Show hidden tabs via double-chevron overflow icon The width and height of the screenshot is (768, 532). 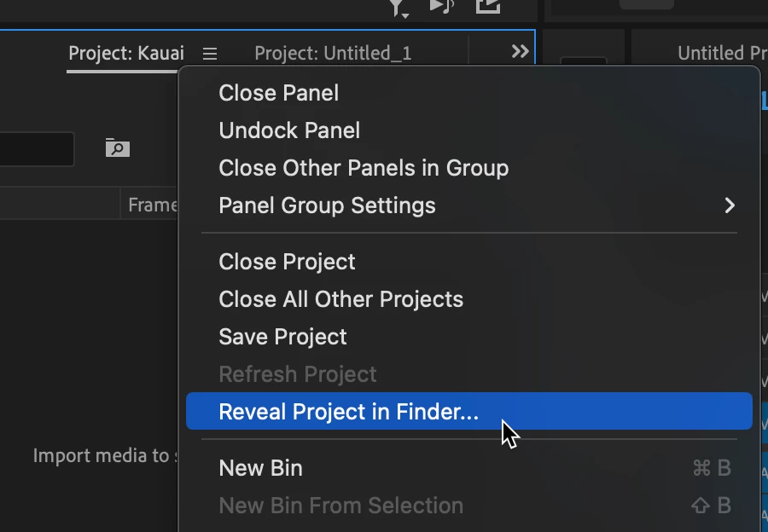click(520, 52)
